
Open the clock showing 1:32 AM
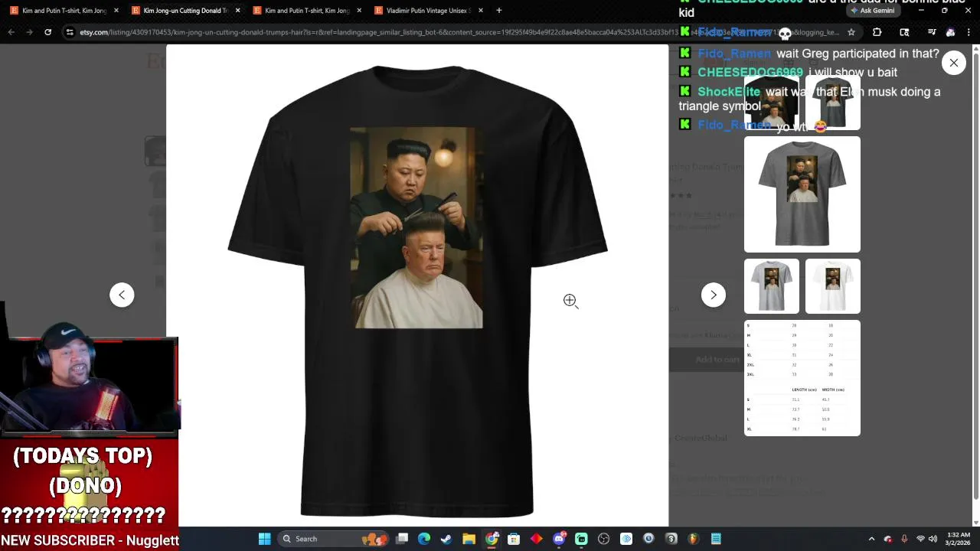[959, 539]
